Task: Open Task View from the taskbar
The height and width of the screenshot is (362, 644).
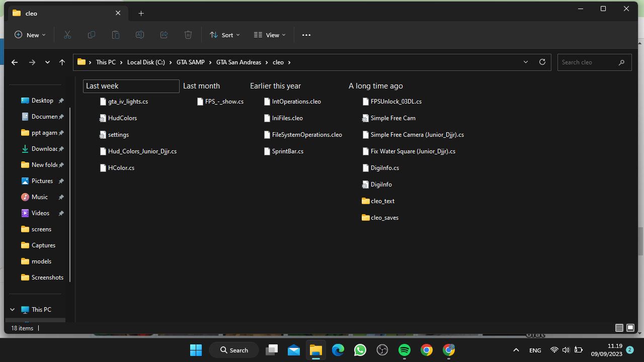Action: 272,350
